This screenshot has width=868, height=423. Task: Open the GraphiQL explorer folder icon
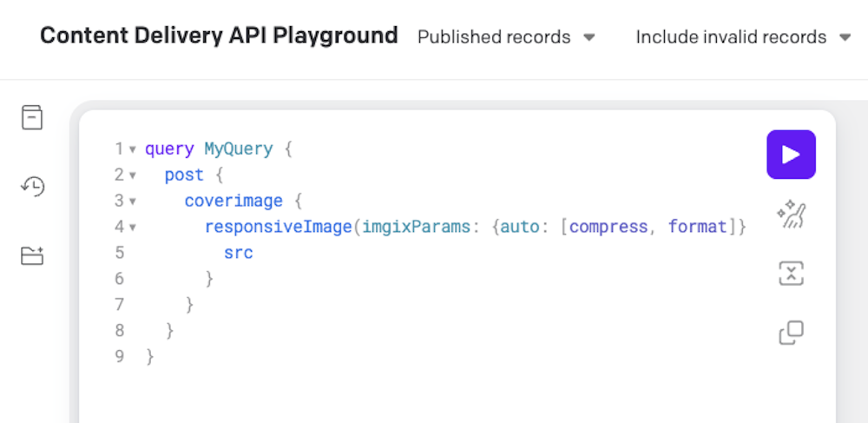(32, 255)
